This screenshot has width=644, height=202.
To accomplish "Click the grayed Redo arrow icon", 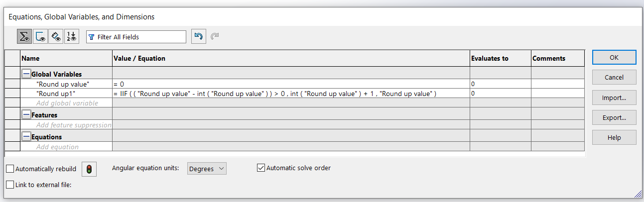I will (215, 37).
